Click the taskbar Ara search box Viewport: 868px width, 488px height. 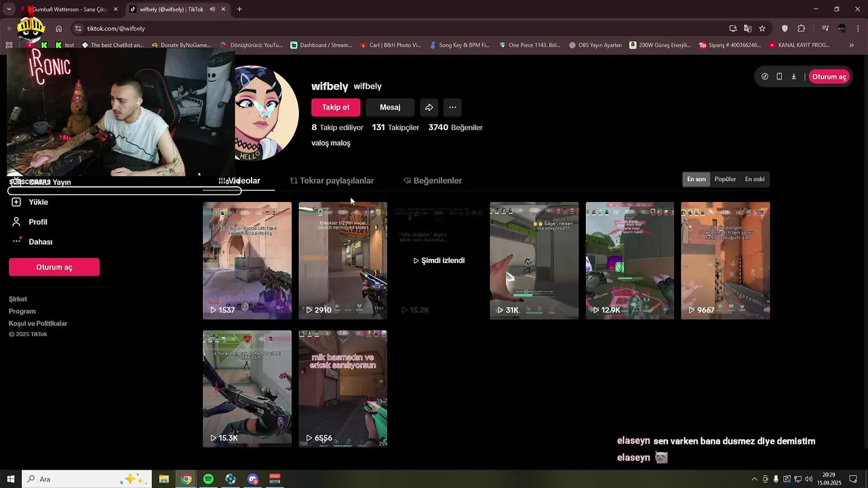pyautogui.click(x=85, y=479)
